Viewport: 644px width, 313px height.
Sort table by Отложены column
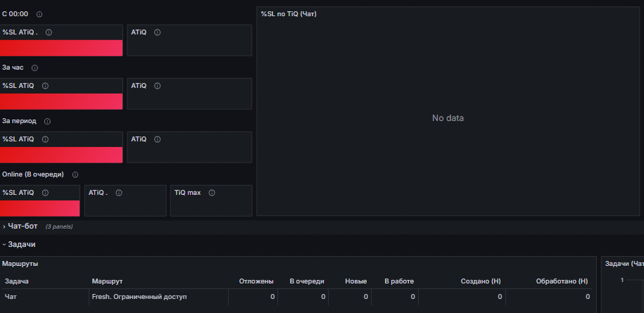[256, 281]
